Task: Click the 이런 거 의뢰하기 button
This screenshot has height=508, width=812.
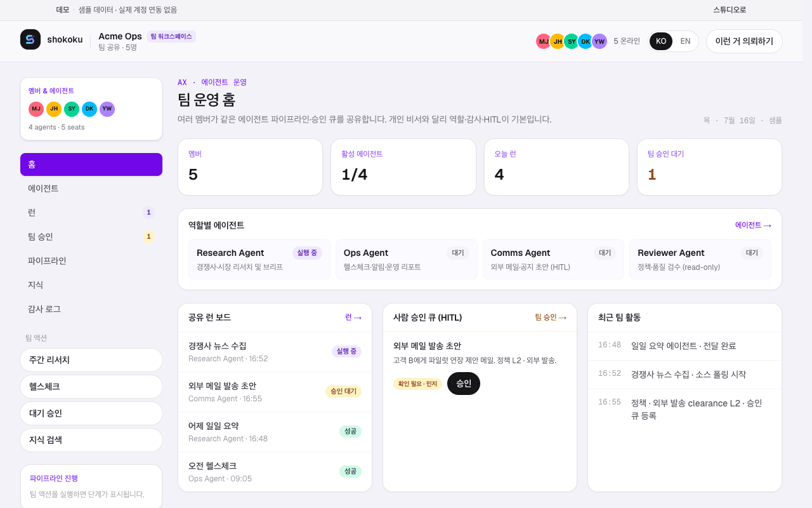Action: click(x=744, y=41)
